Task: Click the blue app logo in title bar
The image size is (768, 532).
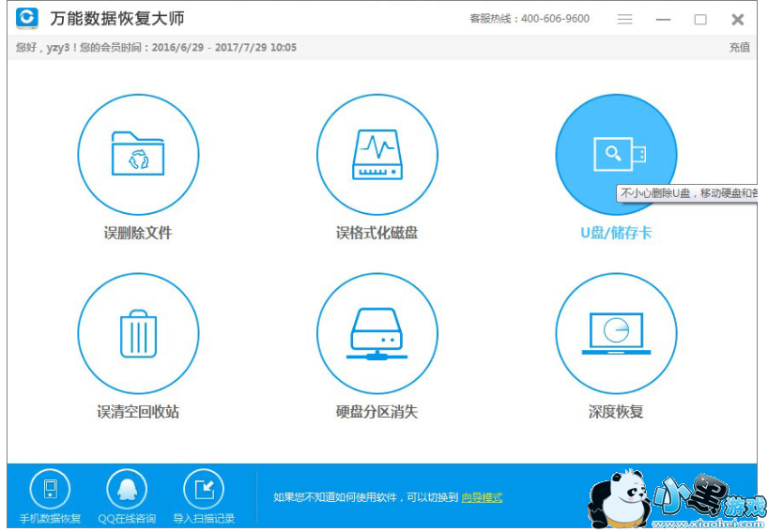Action: point(27,19)
